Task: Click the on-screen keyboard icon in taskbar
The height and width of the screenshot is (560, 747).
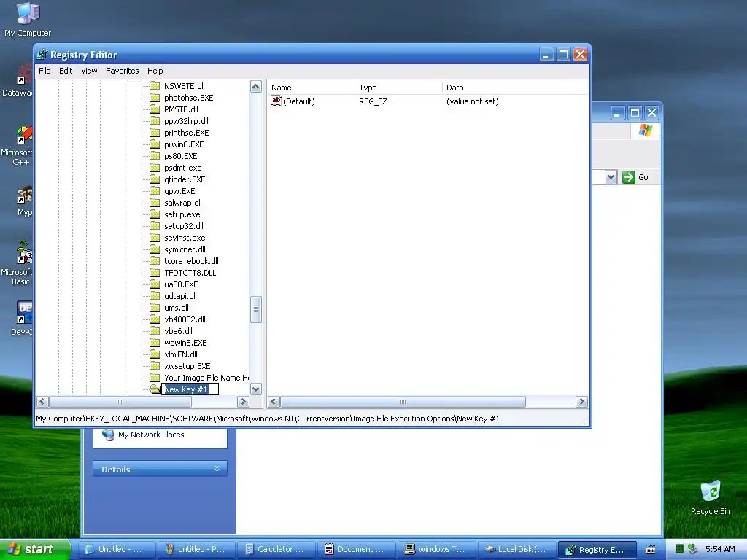Action: tap(651, 550)
